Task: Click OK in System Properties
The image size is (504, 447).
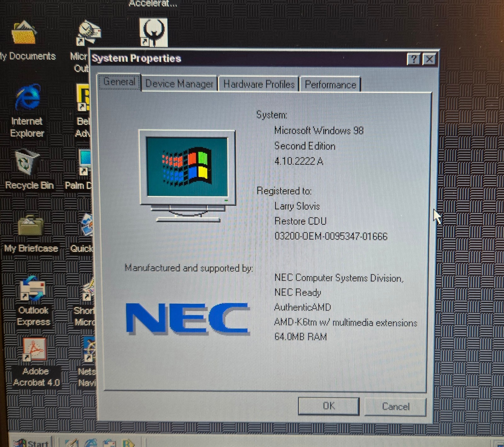Action: pyautogui.click(x=329, y=406)
